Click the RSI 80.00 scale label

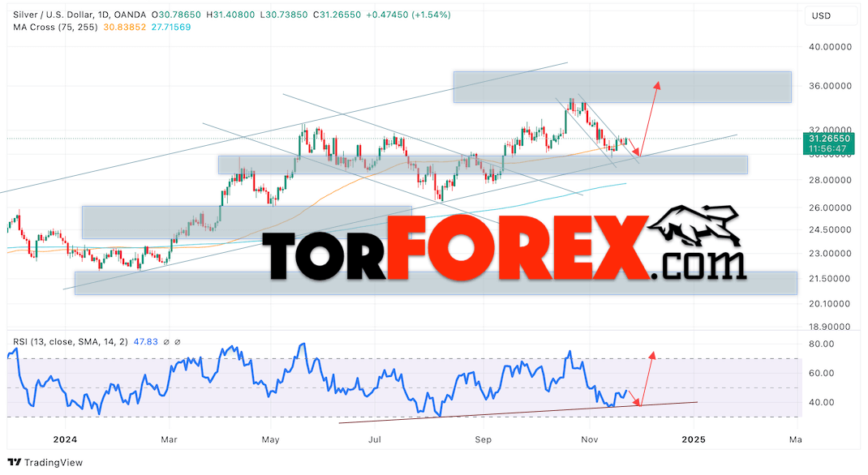point(821,344)
